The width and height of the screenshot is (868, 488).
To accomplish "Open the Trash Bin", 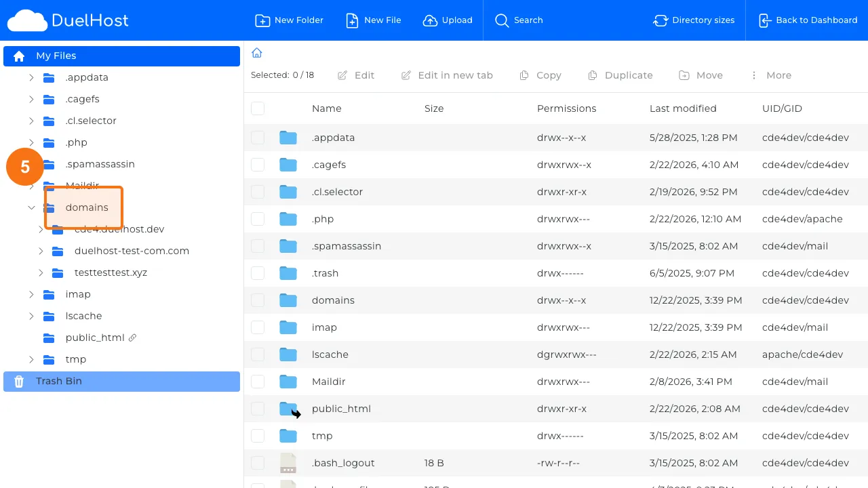I will [58, 381].
